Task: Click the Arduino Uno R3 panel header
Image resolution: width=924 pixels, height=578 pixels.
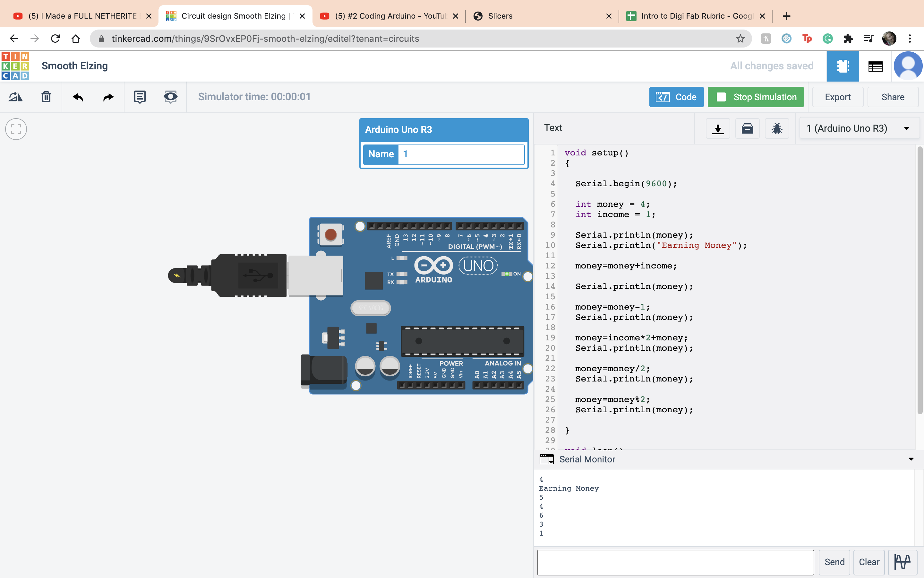Action: pyautogui.click(x=444, y=130)
